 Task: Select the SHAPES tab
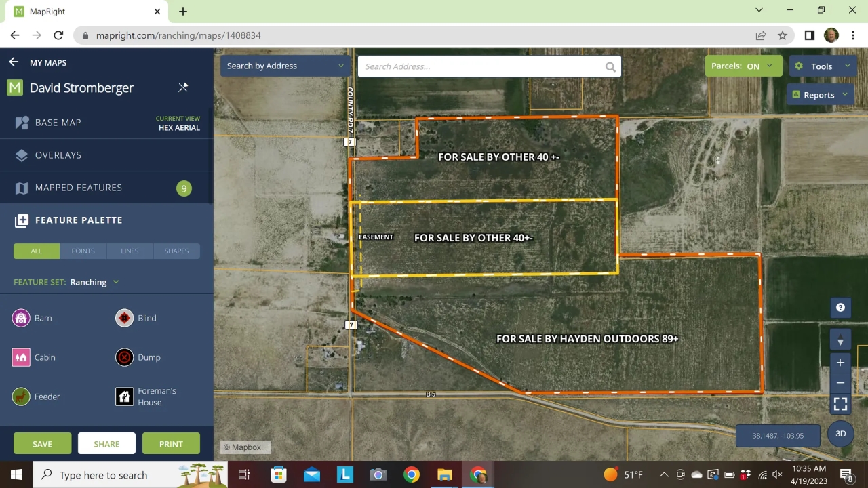(x=176, y=251)
